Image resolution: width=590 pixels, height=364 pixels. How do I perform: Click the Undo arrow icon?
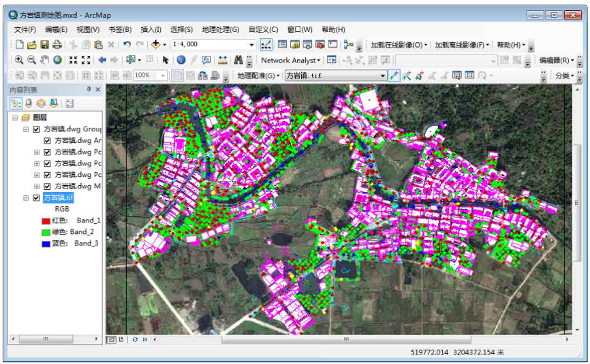coord(127,45)
